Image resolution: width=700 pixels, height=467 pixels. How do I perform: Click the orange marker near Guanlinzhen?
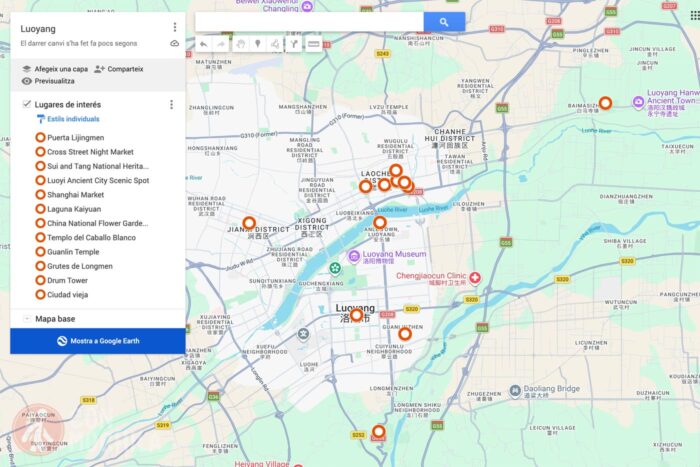point(405,334)
